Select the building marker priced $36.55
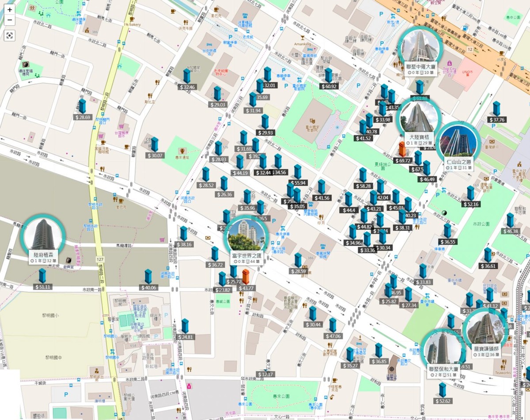 coord(447,234)
